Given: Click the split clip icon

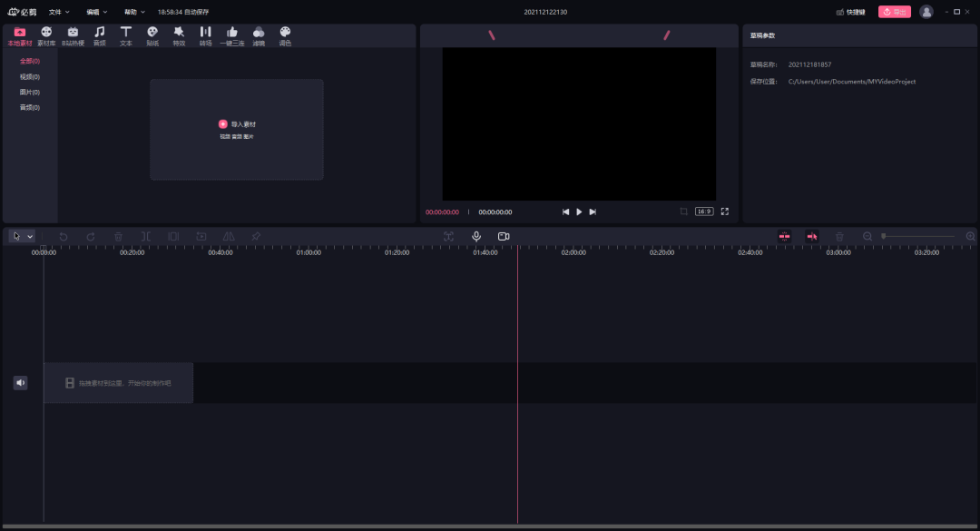Looking at the screenshot, I should pos(145,236).
